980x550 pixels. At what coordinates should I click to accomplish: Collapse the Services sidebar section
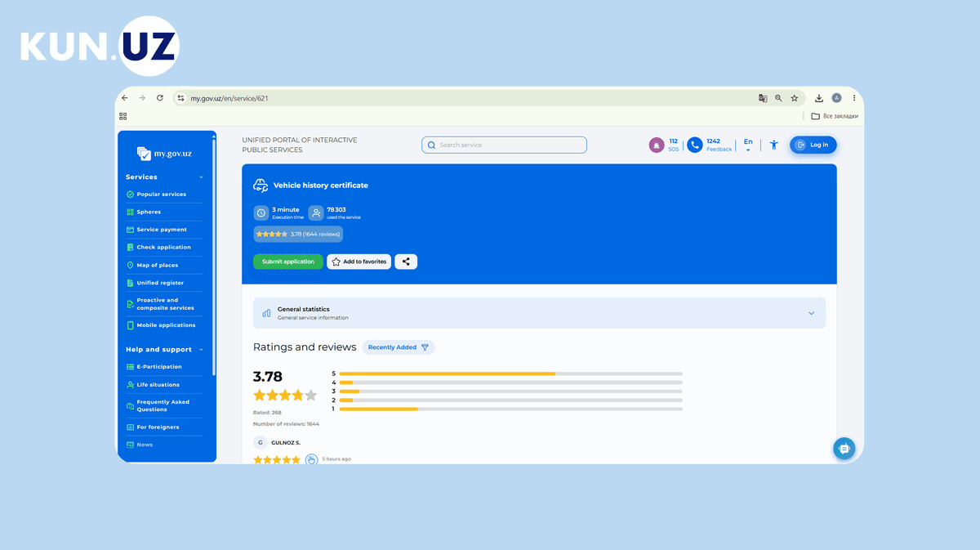(201, 177)
